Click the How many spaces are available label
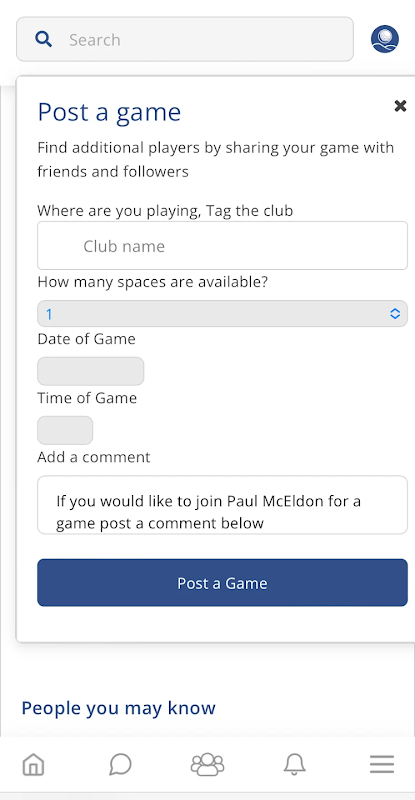The image size is (415, 800). [153, 282]
